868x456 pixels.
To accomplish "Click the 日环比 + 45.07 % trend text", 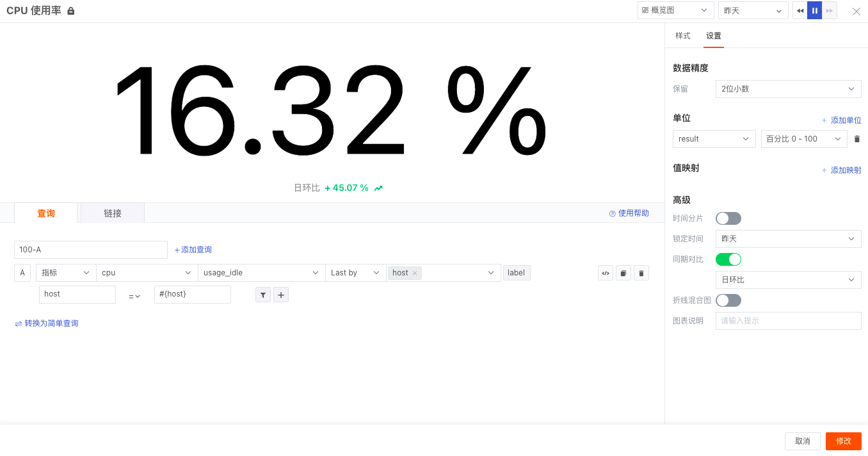I will tap(338, 188).
